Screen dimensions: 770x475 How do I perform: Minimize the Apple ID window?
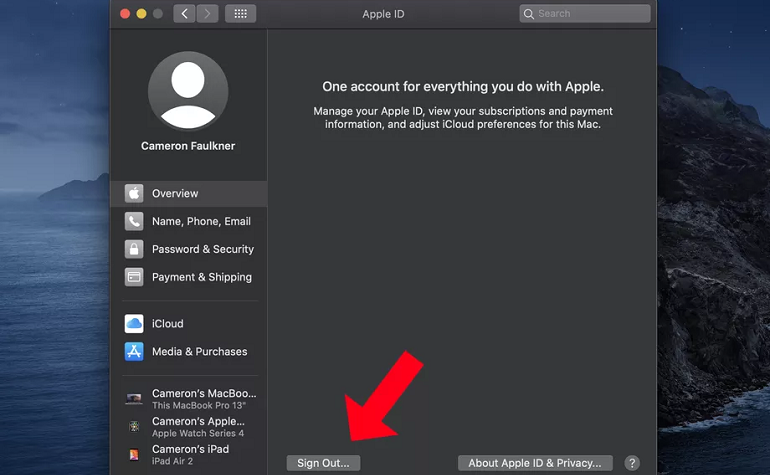pos(141,14)
